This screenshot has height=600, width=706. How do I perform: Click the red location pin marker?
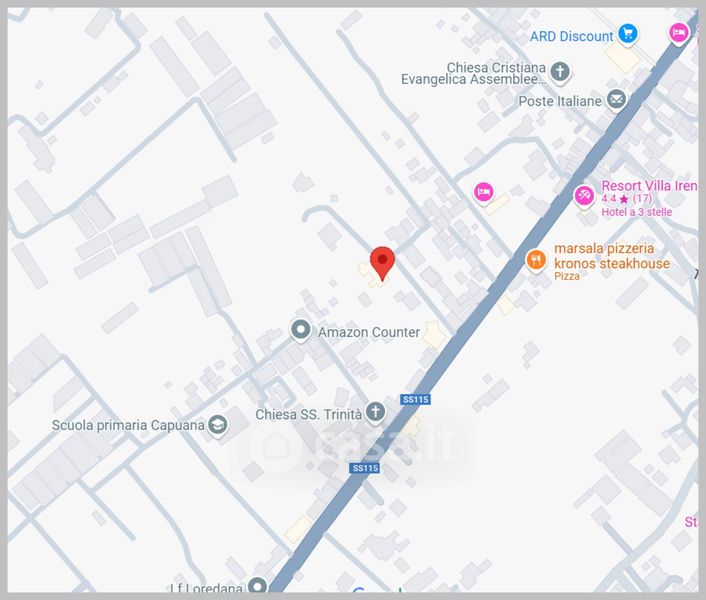pyautogui.click(x=382, y=263)
